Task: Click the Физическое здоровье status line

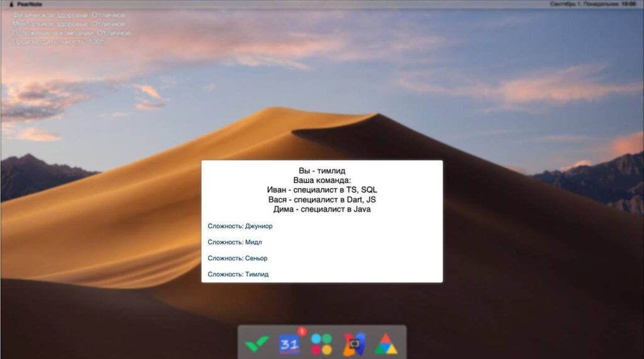Action: point(69,15)
